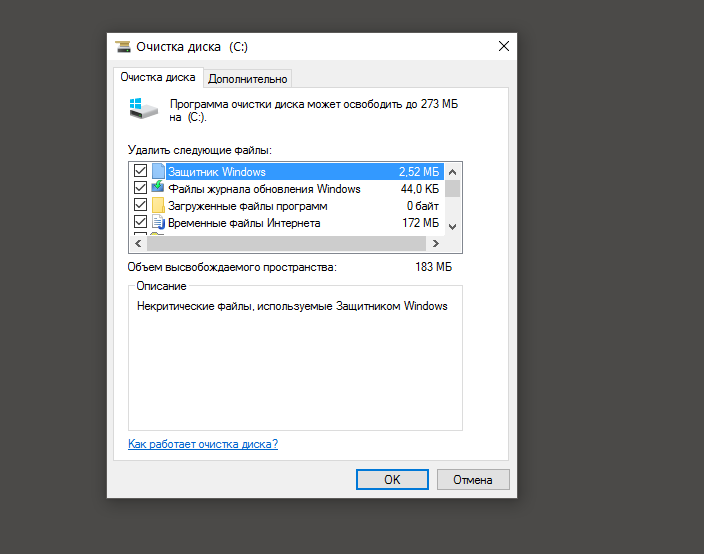Click the horizontal scrollbar right arrow

coord(436,243)
